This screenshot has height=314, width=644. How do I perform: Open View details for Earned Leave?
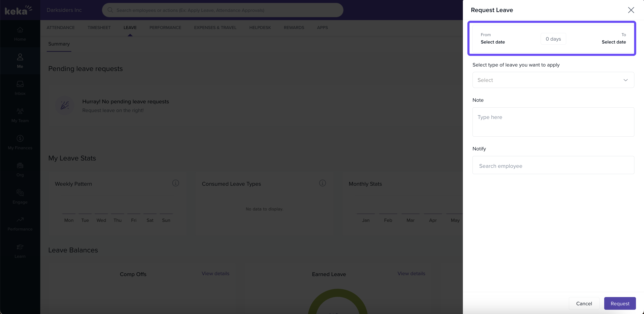point(411,273)
